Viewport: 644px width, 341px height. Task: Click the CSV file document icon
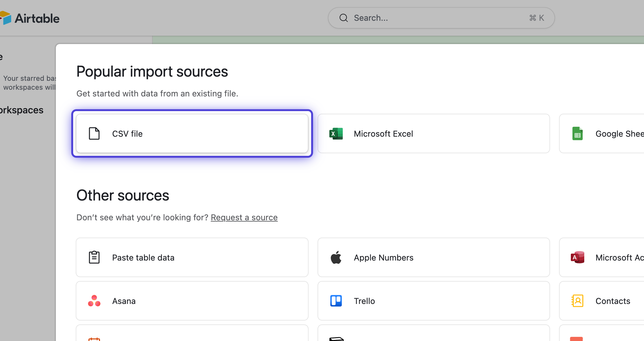click(94, 133)
